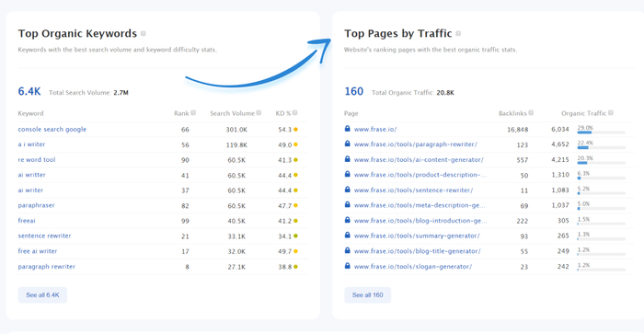The image size is (644, 334).
Task: Click the 29.0% organic traffic bar
Action: pos(602,132)
